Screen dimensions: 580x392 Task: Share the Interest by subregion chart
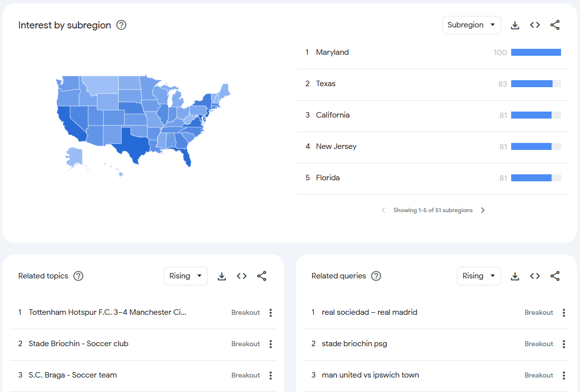pyautogui.click(x=555, y=25)
